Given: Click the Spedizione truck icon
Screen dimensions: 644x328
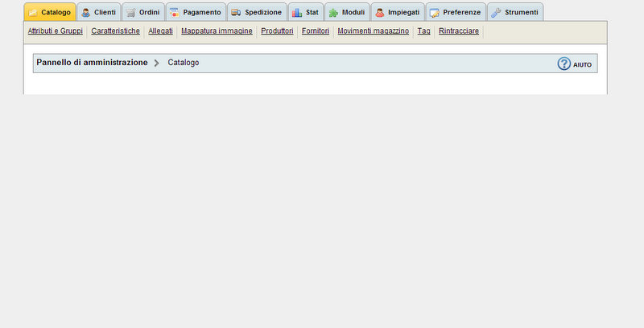Looking at the screenshot, I should pos(236,13).
